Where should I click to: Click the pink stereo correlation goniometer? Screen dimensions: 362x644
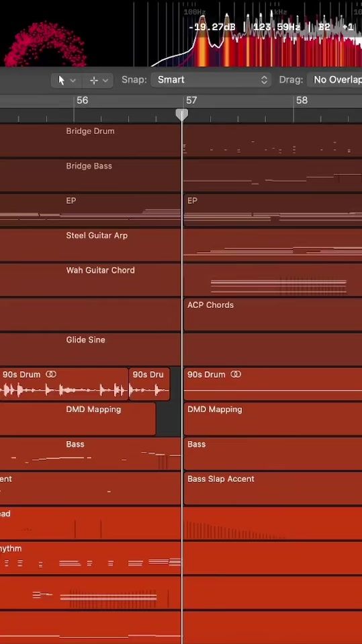(44, 46)
